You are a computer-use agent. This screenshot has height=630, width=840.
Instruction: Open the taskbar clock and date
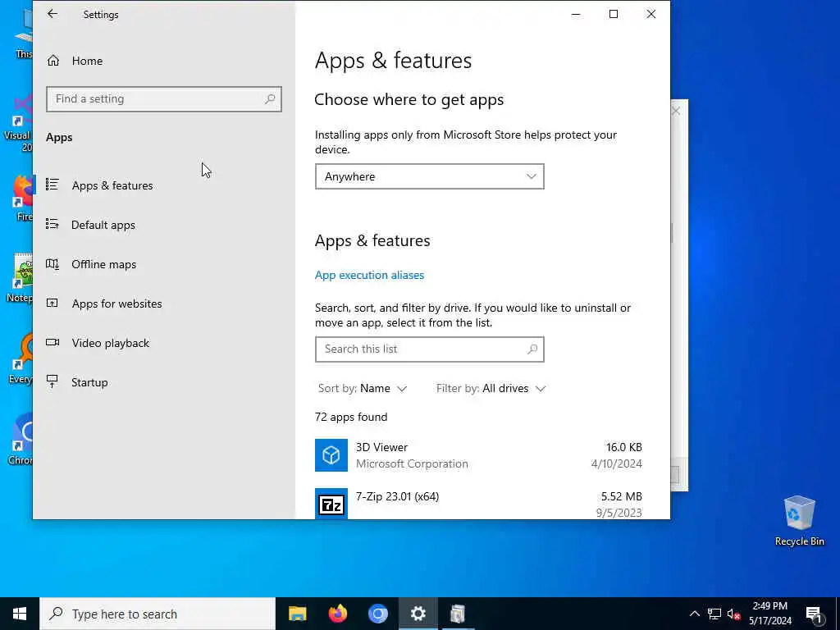coord(769,614)
